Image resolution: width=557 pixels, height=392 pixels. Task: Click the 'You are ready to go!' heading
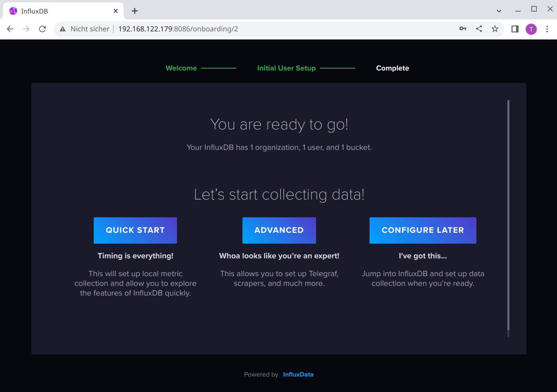[x=279, y=125]
